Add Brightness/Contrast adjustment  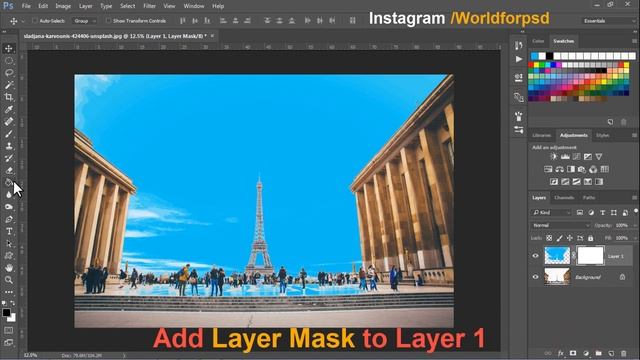point(553,157)
